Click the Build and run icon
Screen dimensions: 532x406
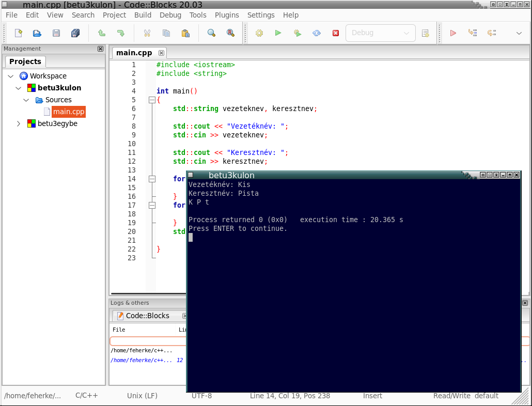pos(298,33)
